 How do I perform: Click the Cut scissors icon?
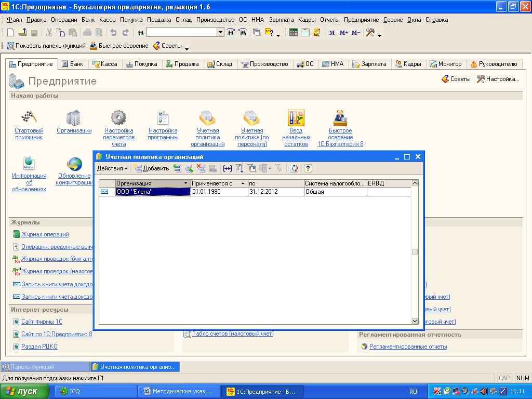[x=49, y=33]
